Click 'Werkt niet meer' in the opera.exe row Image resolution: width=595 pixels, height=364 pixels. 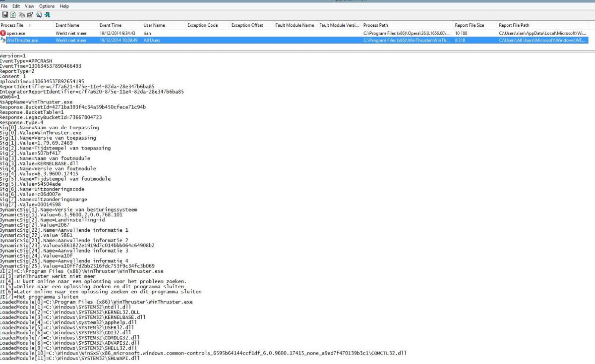tap(71, 33)
